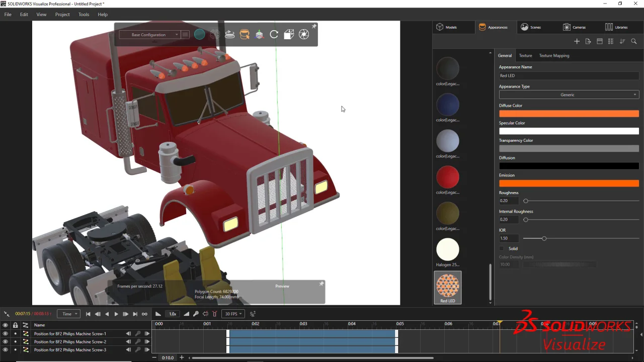Screen dimensions: 644x362
Task: Click the turntable icon in viewport toolbar
Action: (x=229, y=34)
